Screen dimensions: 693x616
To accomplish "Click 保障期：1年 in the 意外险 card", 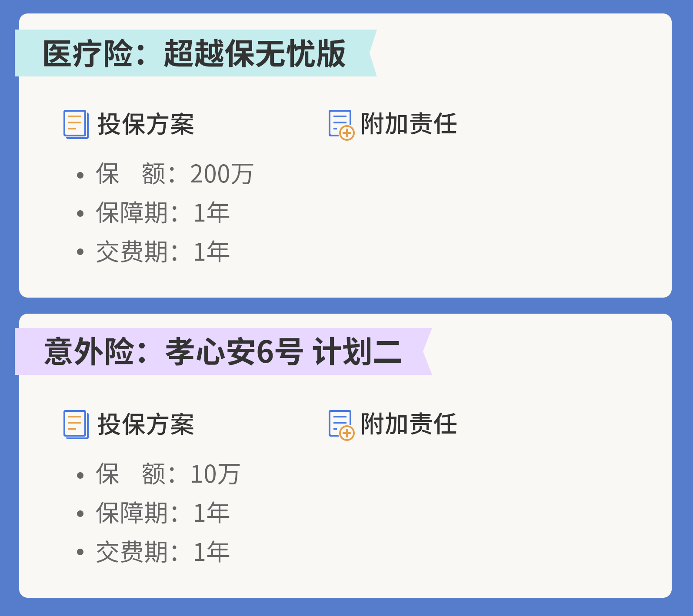I will tap(163, 513).
